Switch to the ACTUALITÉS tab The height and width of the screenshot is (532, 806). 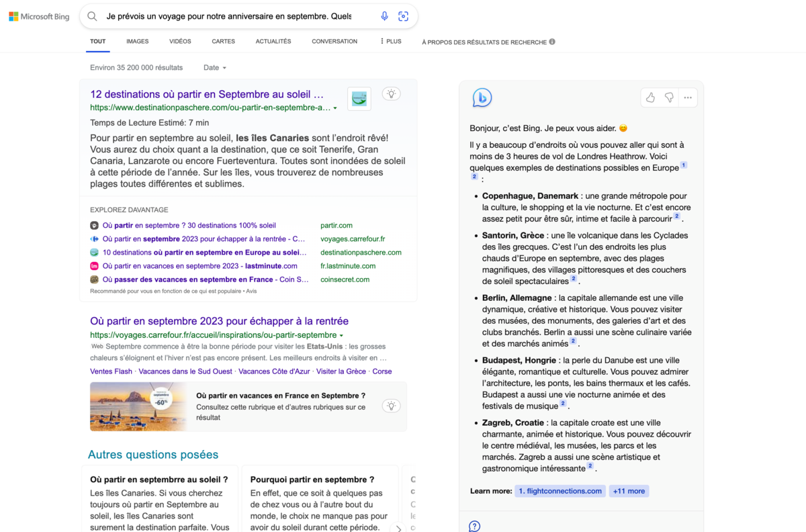pos(273,42)
